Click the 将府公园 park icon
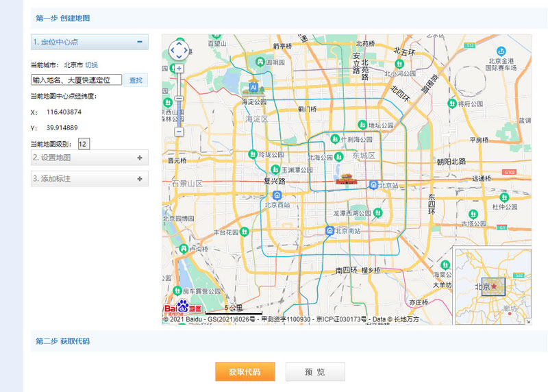 452,103
